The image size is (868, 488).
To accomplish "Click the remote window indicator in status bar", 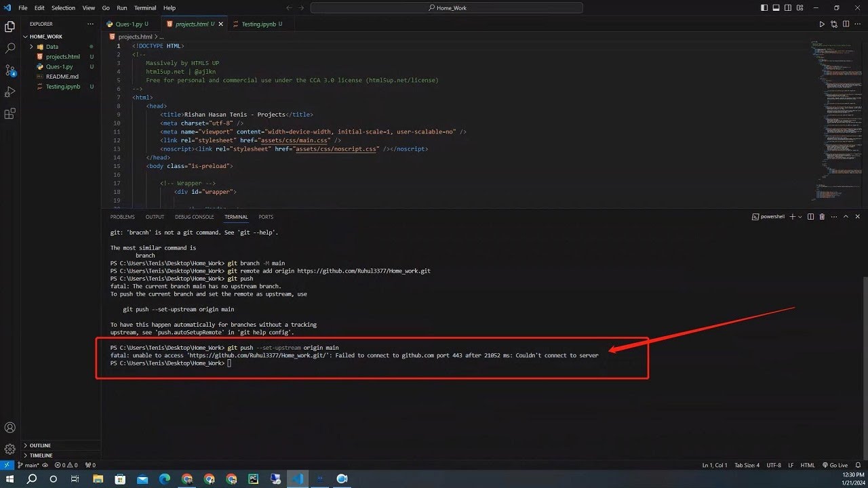I will click(7, 465).
